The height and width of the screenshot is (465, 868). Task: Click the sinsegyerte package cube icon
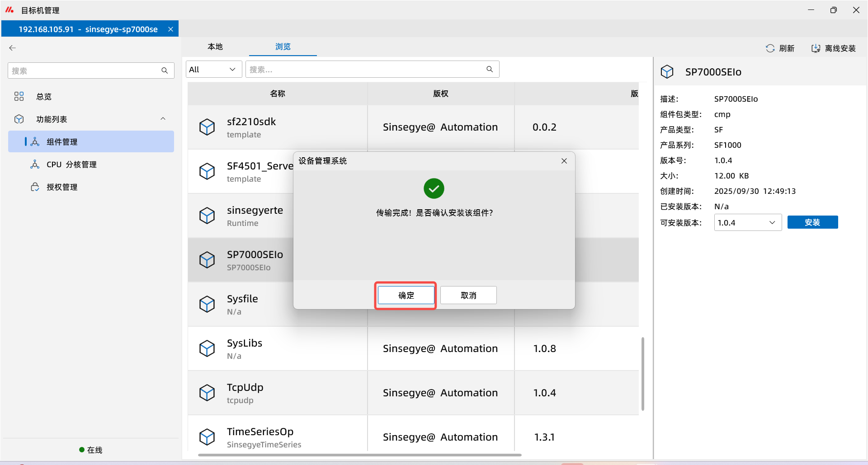coord(207,216)
